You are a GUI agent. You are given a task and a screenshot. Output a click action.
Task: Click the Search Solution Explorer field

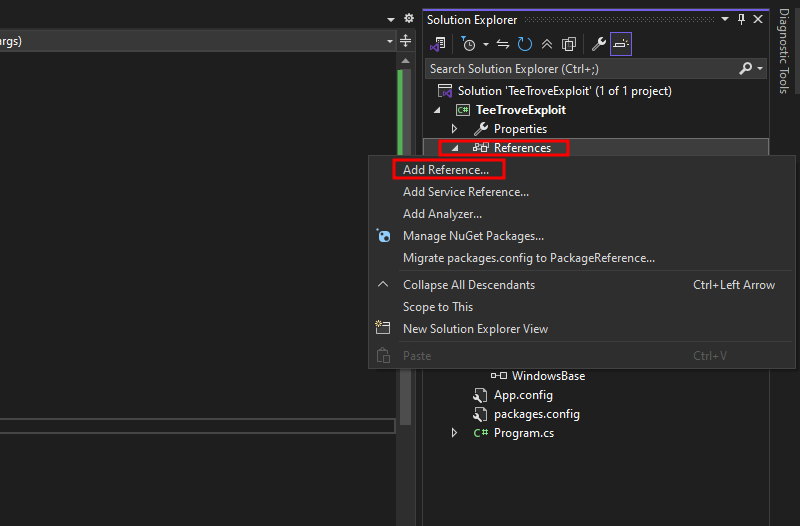(x=580, y=69)
